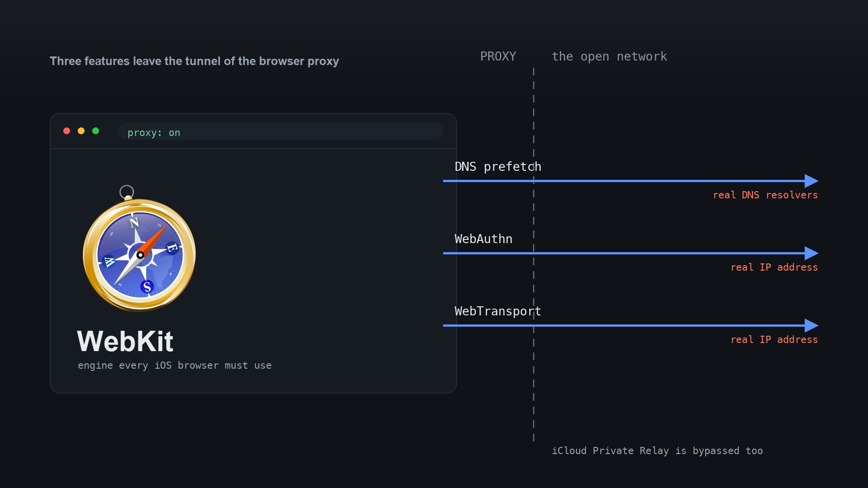Image resolution: width=868 pixels, height=488 pixels.
Task: Click the WebTransport arrowhead
Action: coord(812,326)
